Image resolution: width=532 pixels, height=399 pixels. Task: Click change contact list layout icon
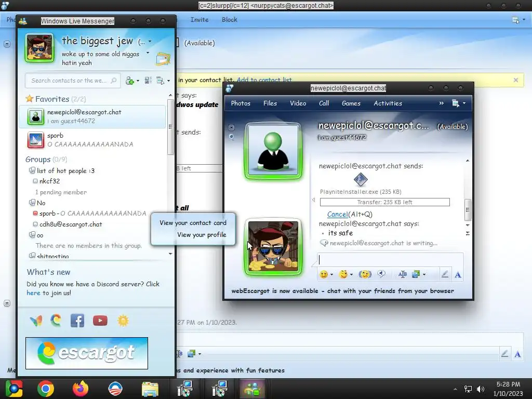click(x=148, y=81)
